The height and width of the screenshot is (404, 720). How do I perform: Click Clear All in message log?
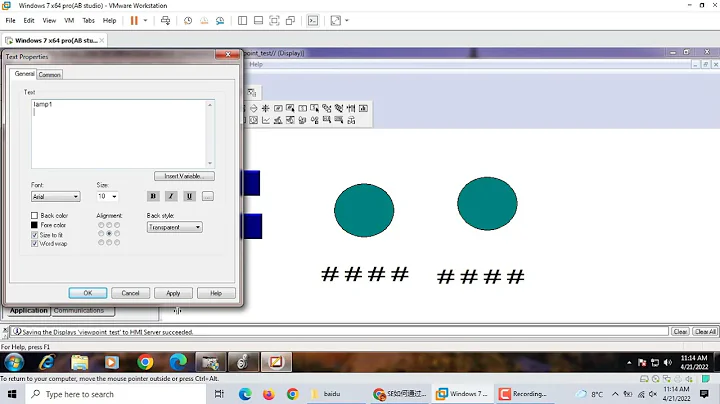click(x=705, y=331)
